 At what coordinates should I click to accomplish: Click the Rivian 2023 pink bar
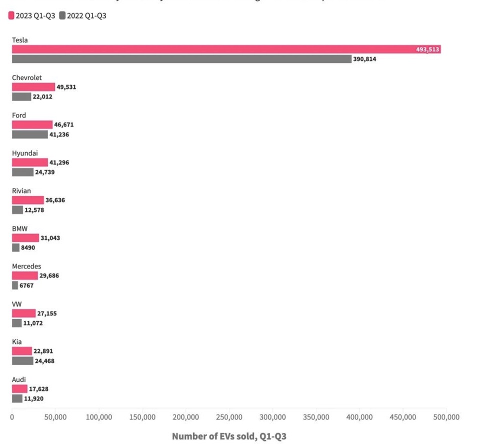pyautogui.click(x=27, y=200)
